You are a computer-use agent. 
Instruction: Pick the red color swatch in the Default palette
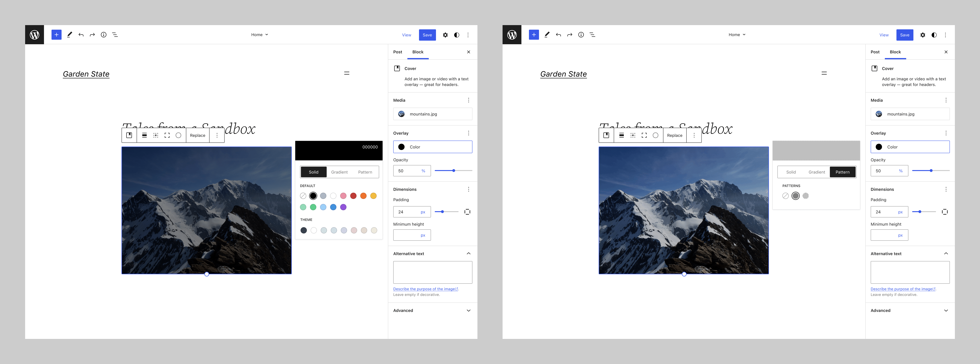(353, 196)
